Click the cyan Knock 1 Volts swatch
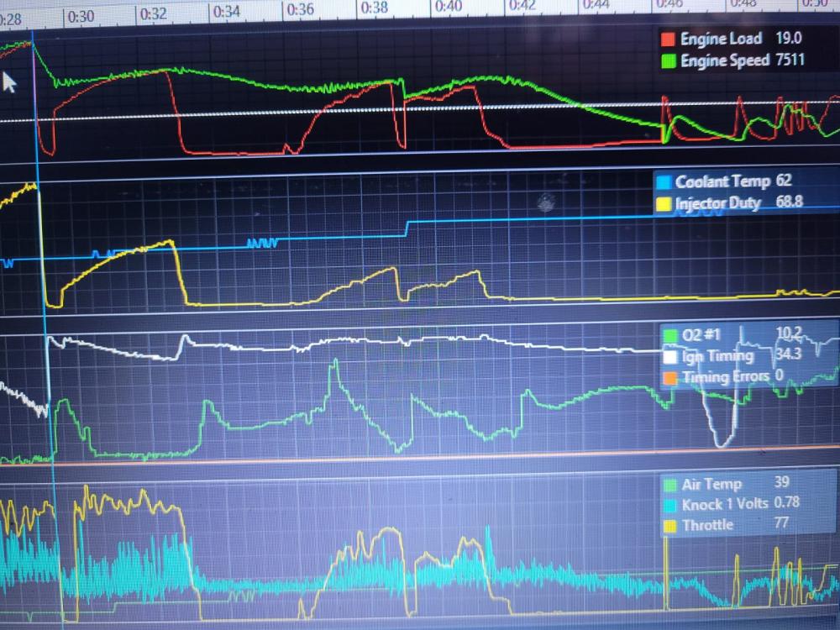The height and width of the screenshot is (630, 840). [x=669, y=505]
